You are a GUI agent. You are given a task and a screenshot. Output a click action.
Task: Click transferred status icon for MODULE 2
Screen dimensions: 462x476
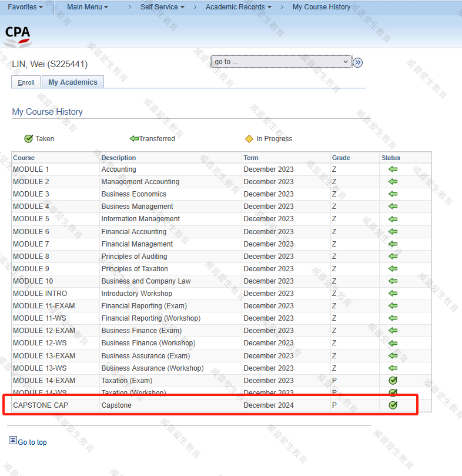click(x=393, y=182)
